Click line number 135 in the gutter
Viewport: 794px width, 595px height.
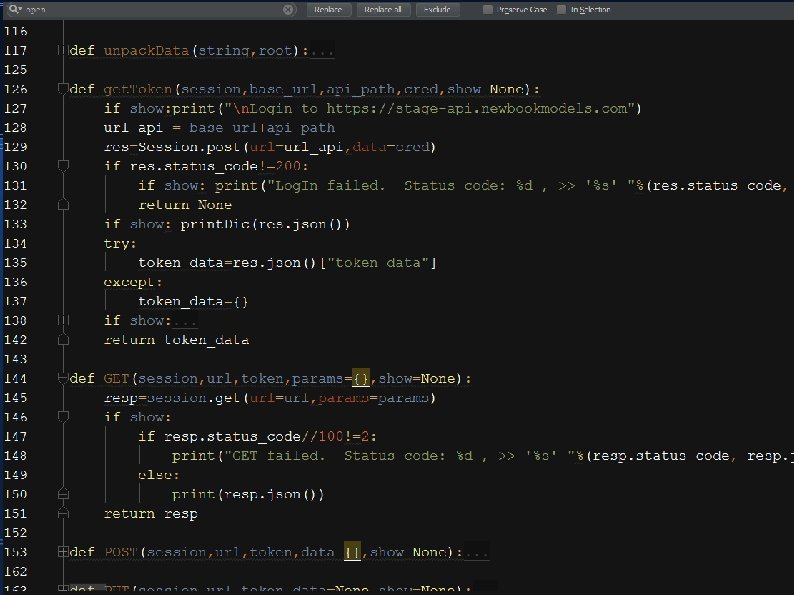(x=15, y=262)
